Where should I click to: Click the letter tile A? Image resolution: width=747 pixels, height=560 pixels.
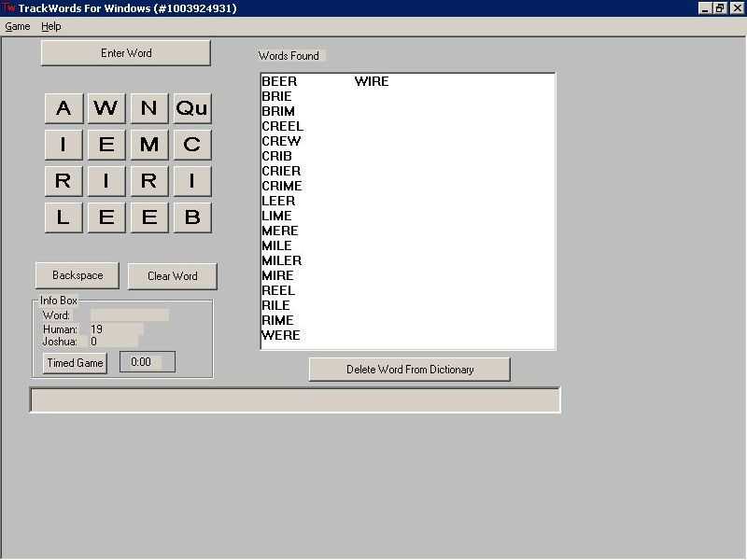(63, 108)
